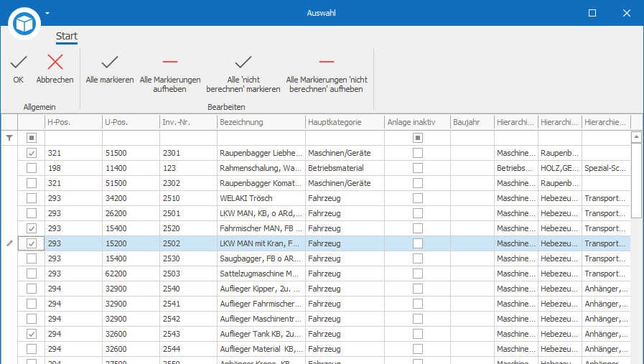The height and width of the screenshot is (364, 644).
Task: Click the Alle markieren checkmark icon
Action: (x=110, y=62)
